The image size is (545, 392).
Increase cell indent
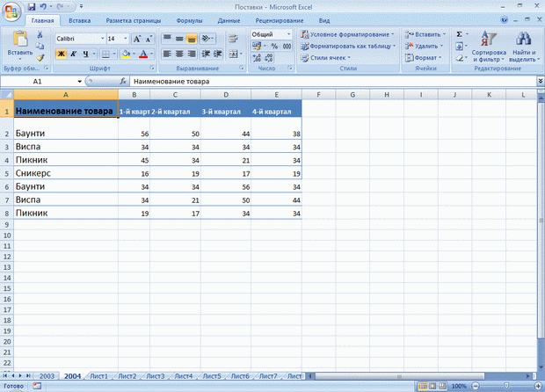coord(218,54)
